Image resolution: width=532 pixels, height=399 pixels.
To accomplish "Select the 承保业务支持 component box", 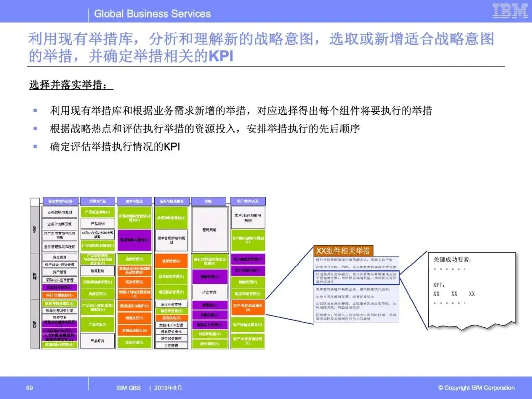I will pos(171,304).
